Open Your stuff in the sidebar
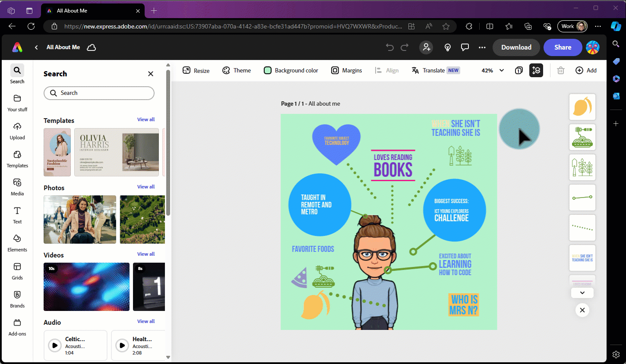 17,103
